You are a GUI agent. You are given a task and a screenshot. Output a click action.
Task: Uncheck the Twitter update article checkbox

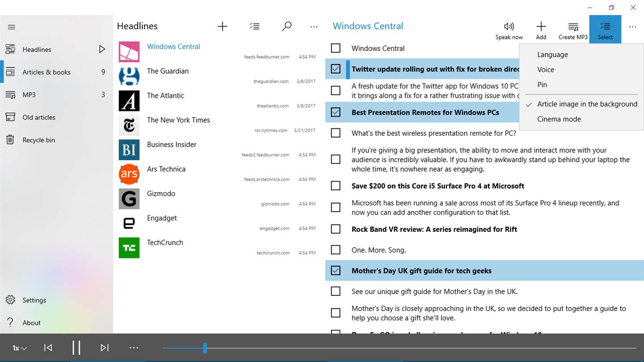[x=335, y=69]
